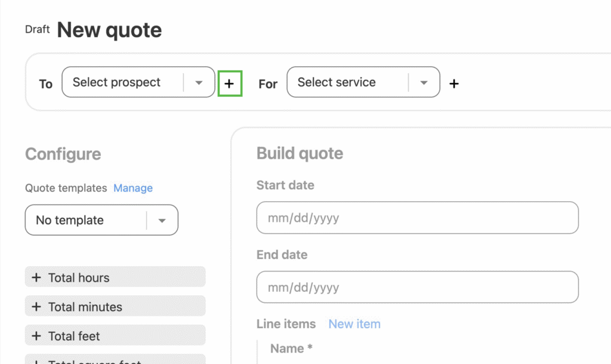Click the arrow on the Select prospect dropdown
Viewport: 611px width, 364px height.
[x=199, y=83]
